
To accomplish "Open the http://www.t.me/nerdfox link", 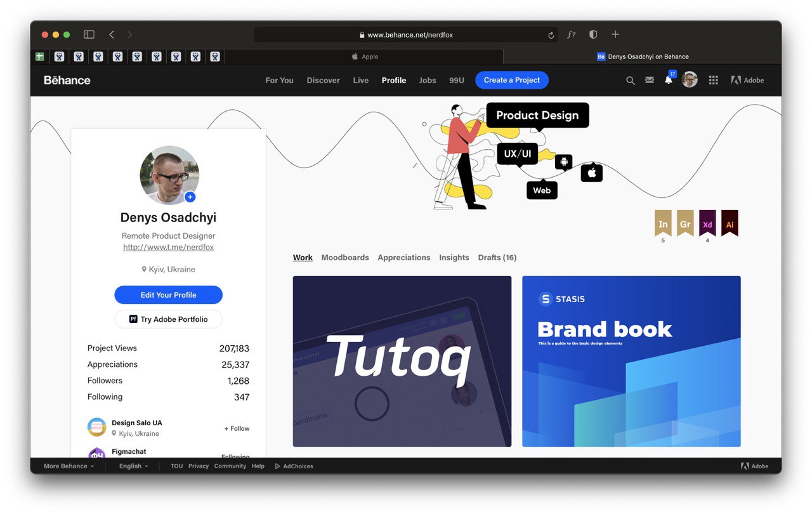I will point(168,247).
